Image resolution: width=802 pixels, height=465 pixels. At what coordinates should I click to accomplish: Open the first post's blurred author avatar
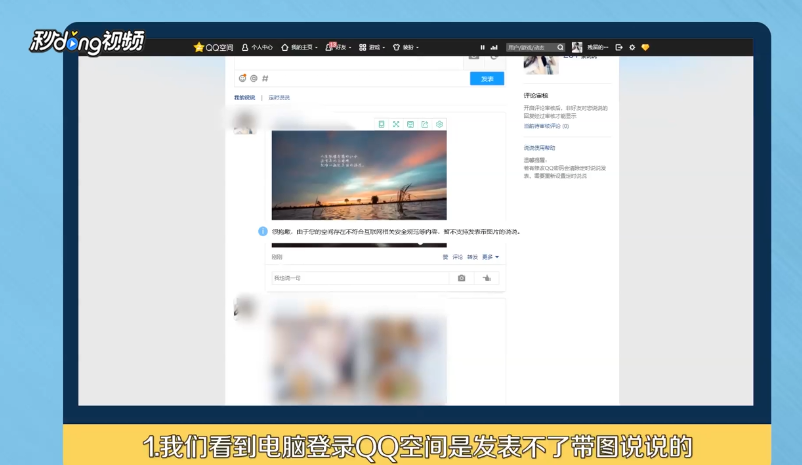[243, 123]
